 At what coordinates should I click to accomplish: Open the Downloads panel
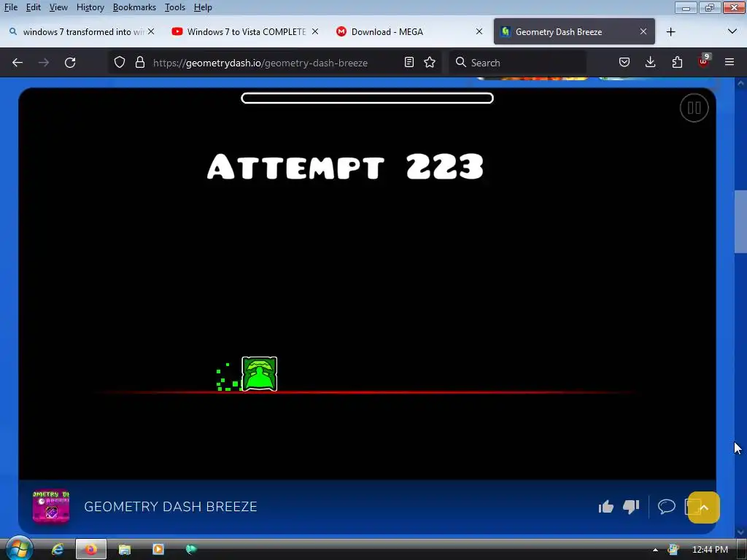[x=650, y=63]
